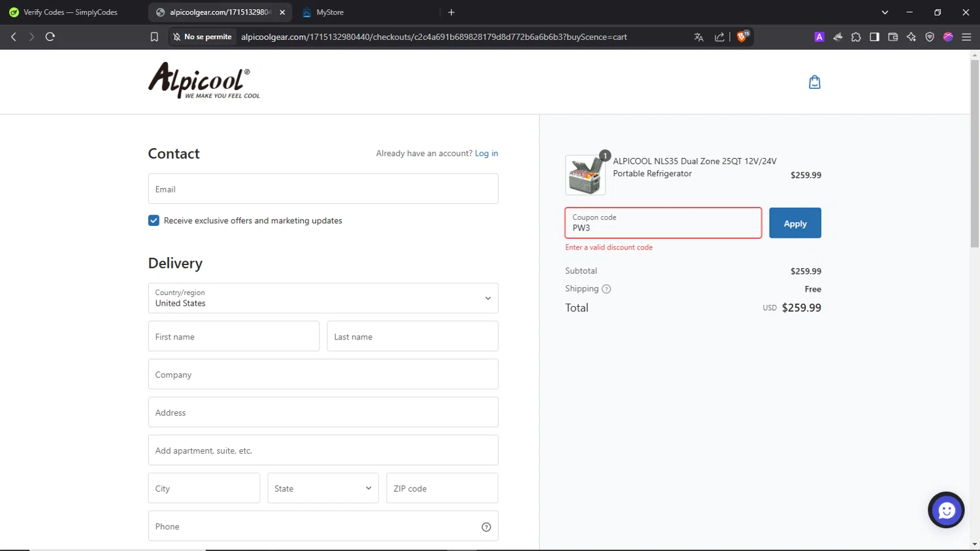This screenshot has width=980, height=551.
Task: Click the Total amount $259.99
Action: pos(802,307)
